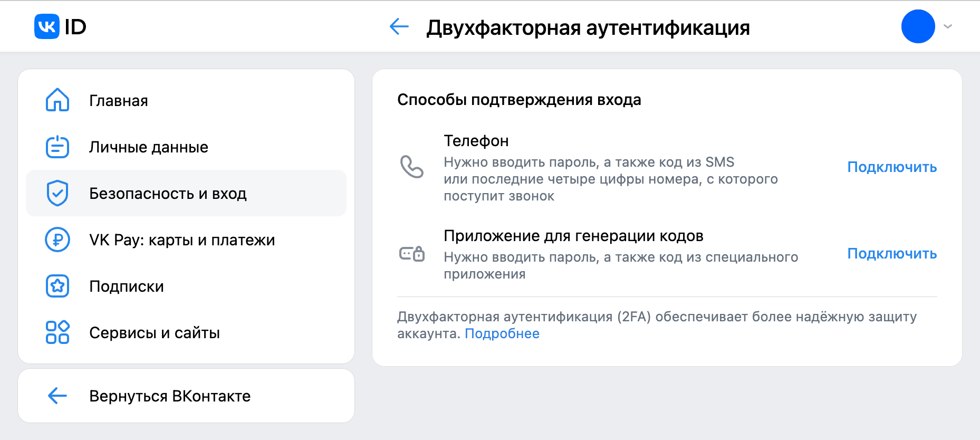980x440 pixels.
Task: Connect code generator app via Подключить
Action: tap(892, 254)
